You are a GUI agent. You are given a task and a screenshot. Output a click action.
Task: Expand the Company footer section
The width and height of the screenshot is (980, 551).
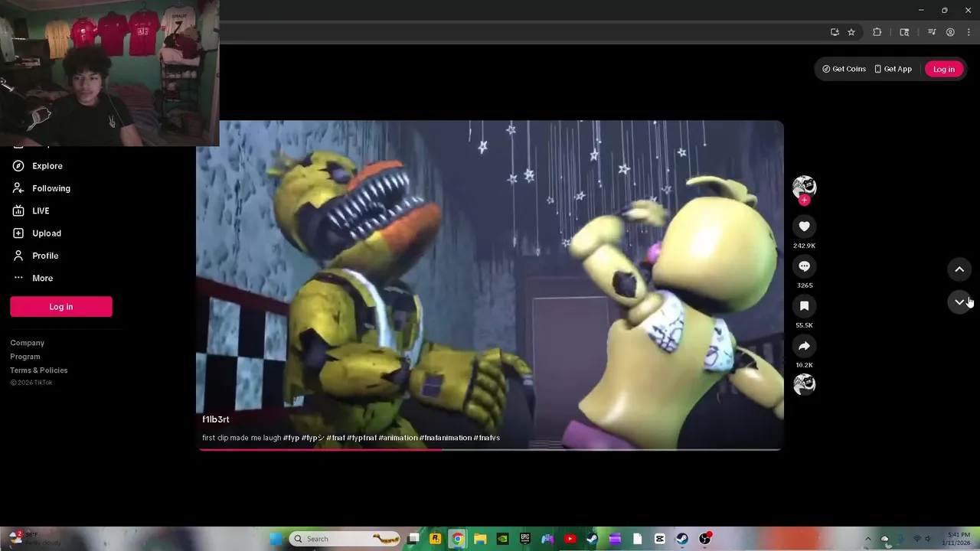click(28, 343)
